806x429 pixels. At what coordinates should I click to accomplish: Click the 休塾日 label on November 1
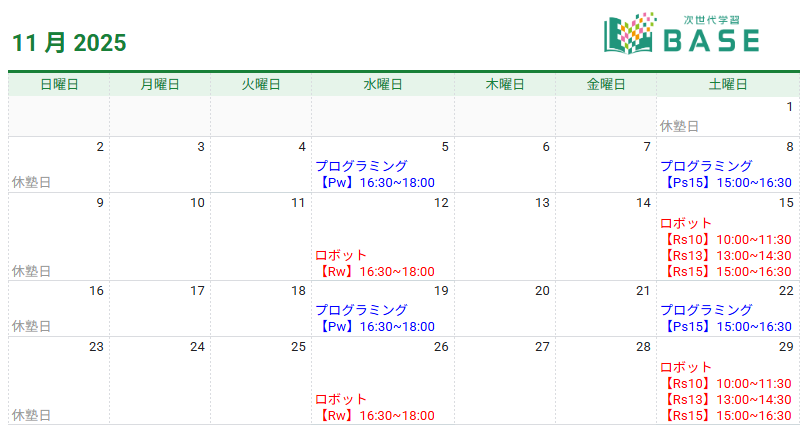(680, 126)
